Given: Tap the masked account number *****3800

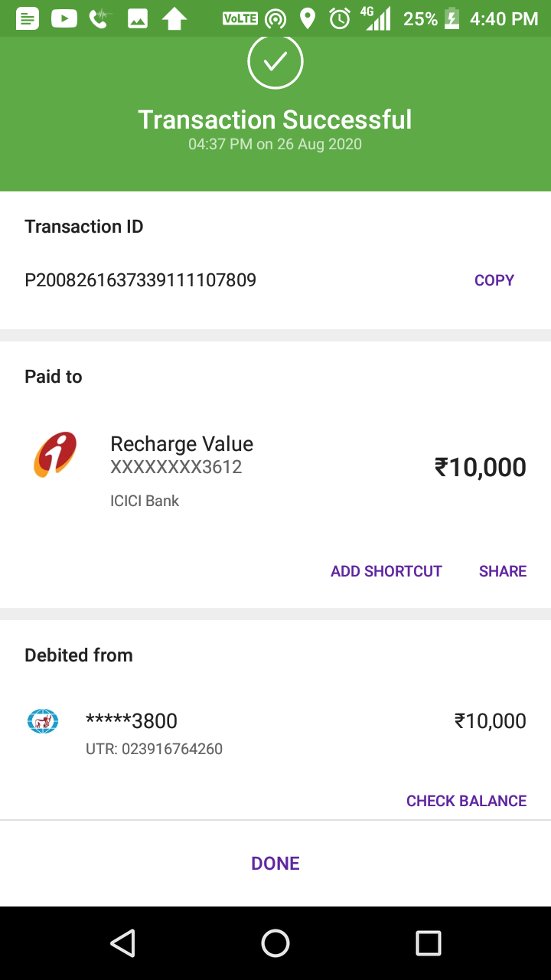Looking at the screenshot, I should pos(132,720).
